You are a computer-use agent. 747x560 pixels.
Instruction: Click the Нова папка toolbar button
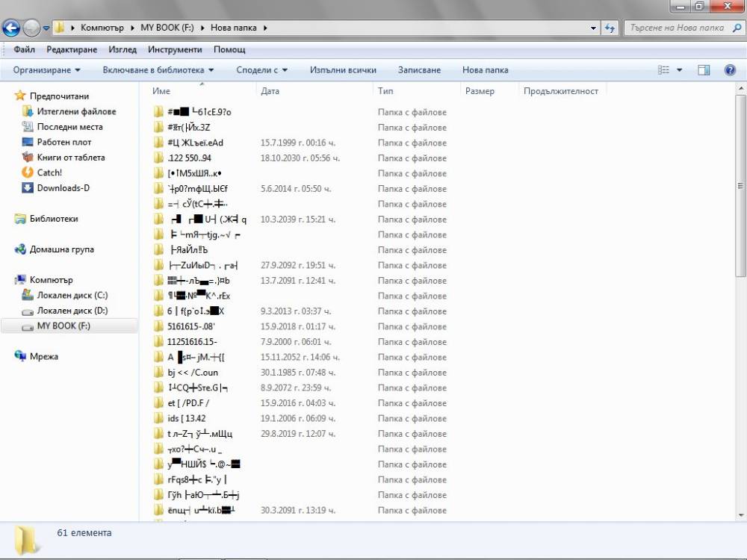click(485, 70)
